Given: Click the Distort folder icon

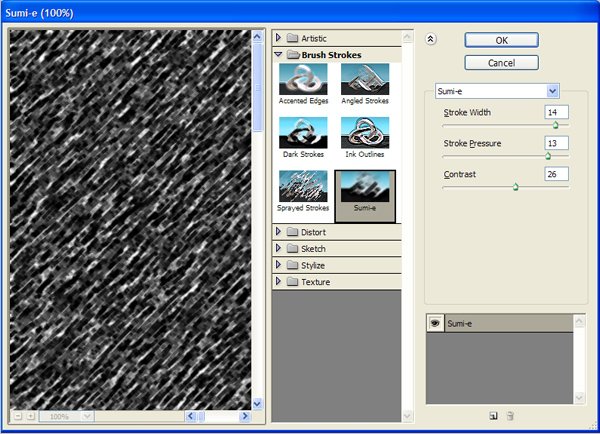Looking at the screenshot, I should (x=292, y=232).
